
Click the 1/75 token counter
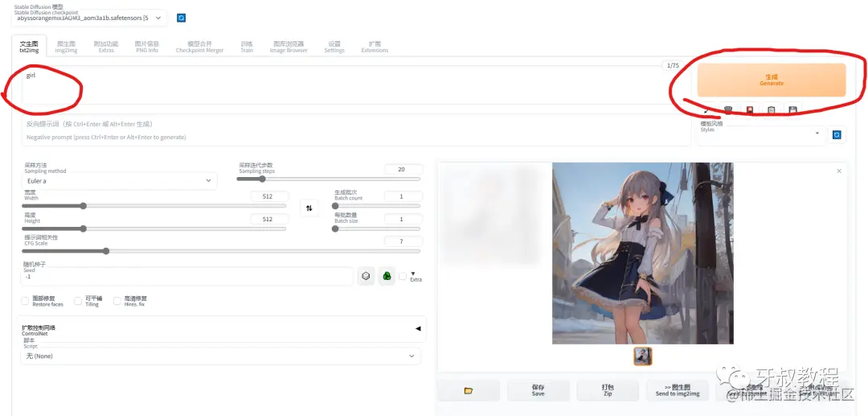point(673,65)
